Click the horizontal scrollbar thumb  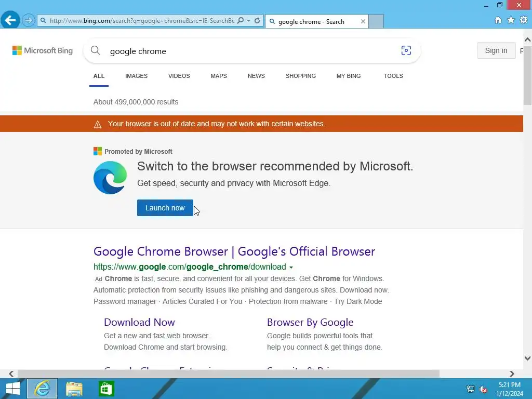click(229, 374)
